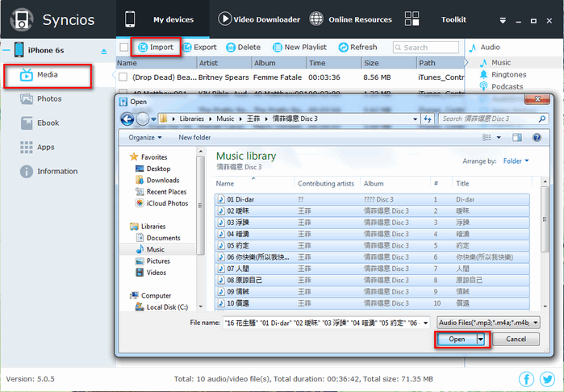Toggle the preview pane icon
The image size is (564, 392).
coord(517,137)
